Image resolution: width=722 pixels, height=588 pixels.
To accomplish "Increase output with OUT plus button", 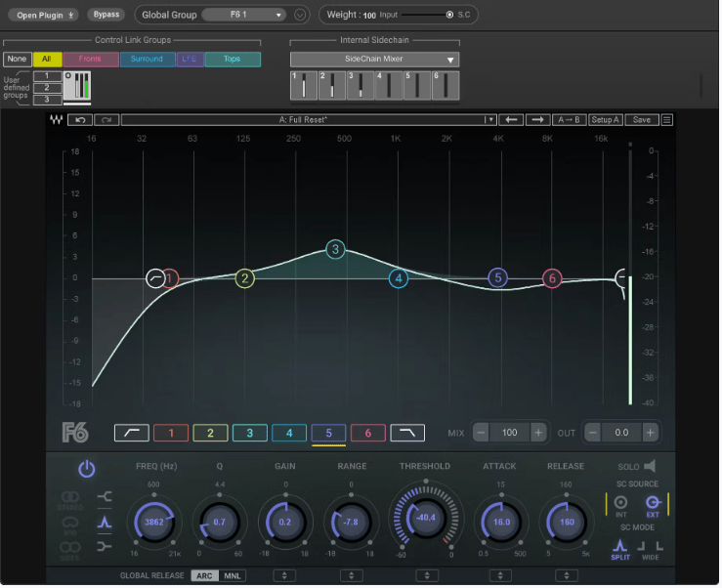I will (650, 434).
